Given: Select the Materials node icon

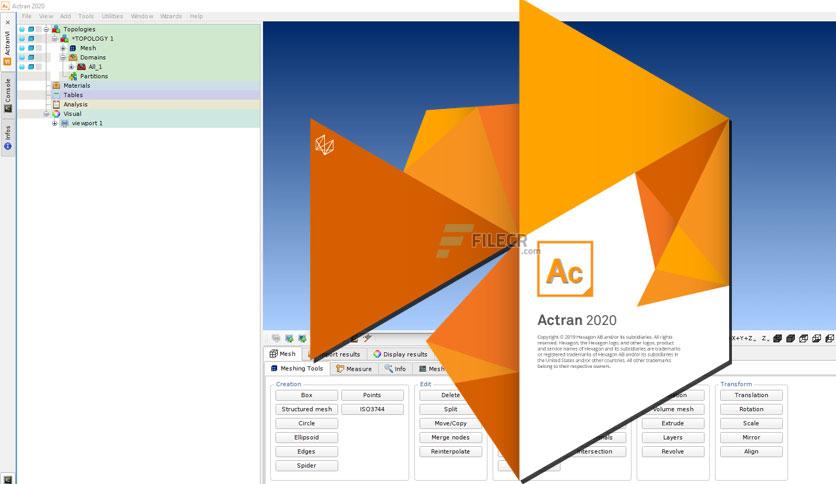Looking at the screenshot, I should 56,85.
